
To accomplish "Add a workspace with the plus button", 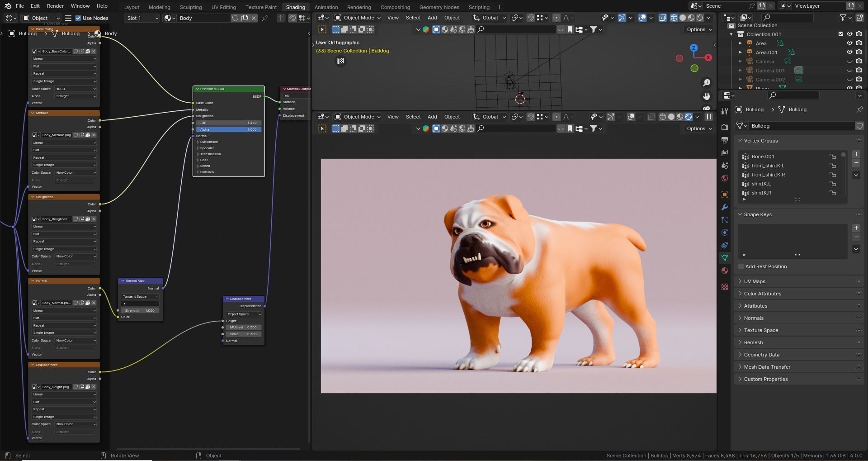I will (x=499, y=7).
